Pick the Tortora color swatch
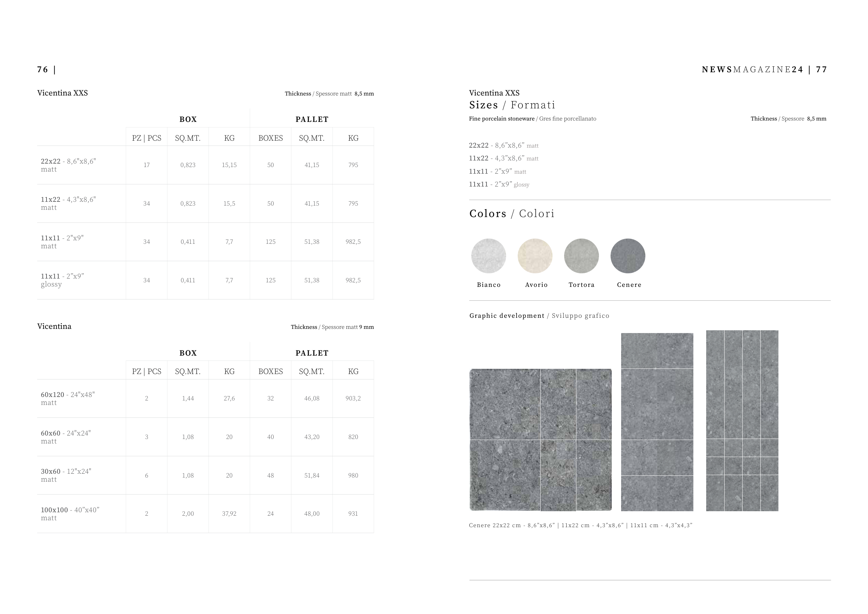Image resolution: width=868 pixels, height=614 pixels. 582,256
